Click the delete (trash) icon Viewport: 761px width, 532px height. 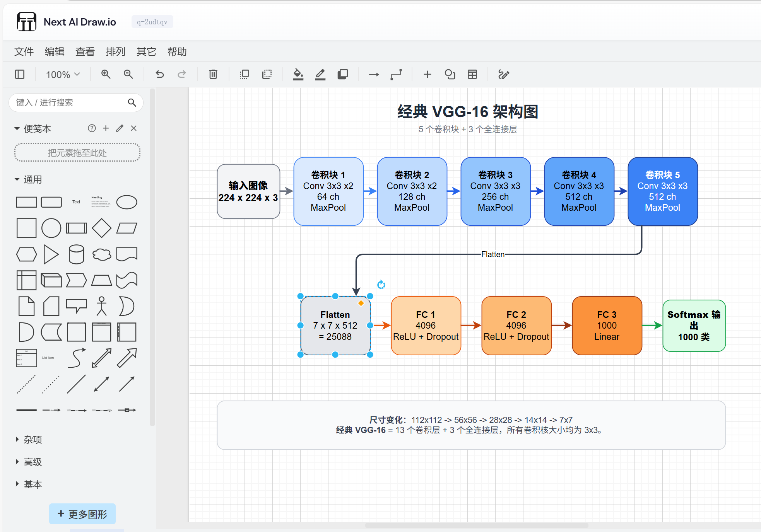click(x=212, y=74)
